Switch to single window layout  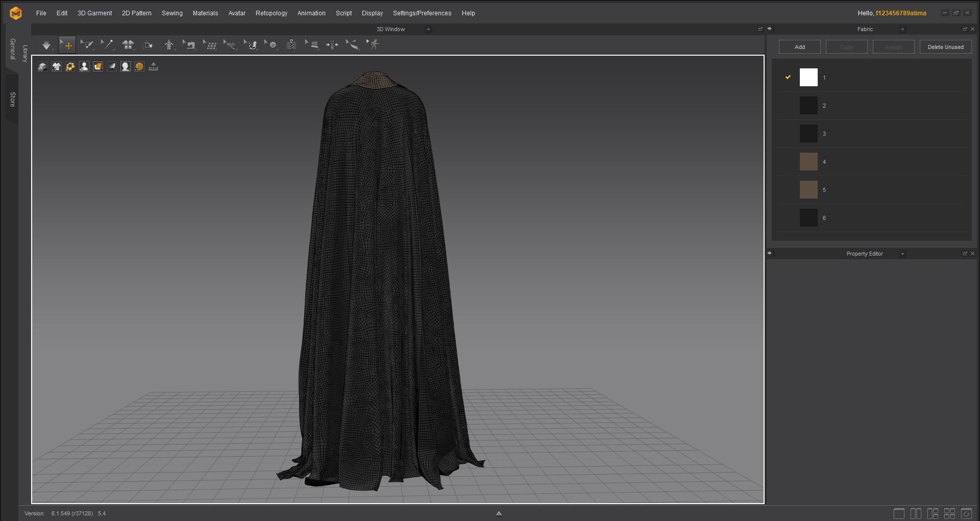click(899, 513)
